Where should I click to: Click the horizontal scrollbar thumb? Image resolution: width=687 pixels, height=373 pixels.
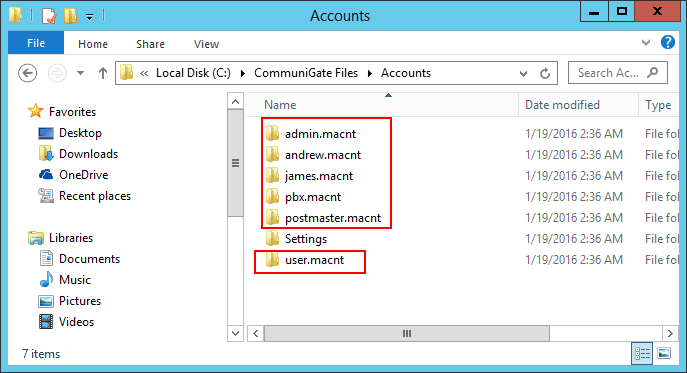pos(407,334)
